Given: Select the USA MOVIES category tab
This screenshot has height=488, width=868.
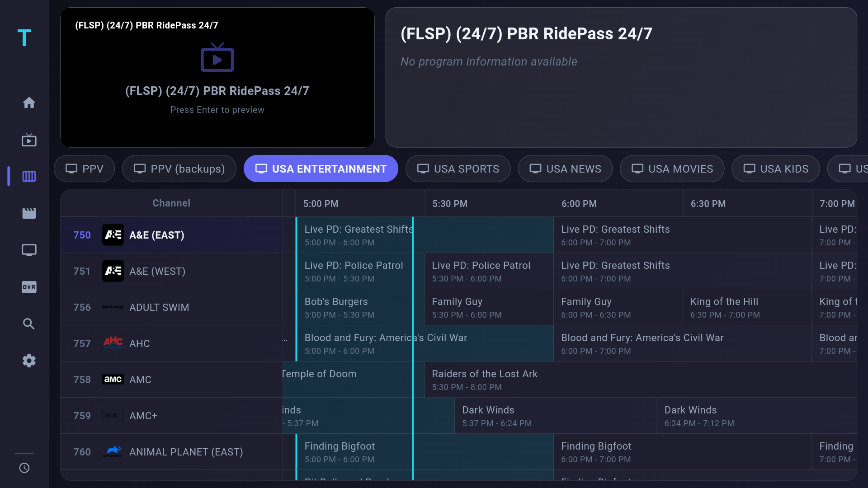Looking at the screenshot, I should [672, 169].
